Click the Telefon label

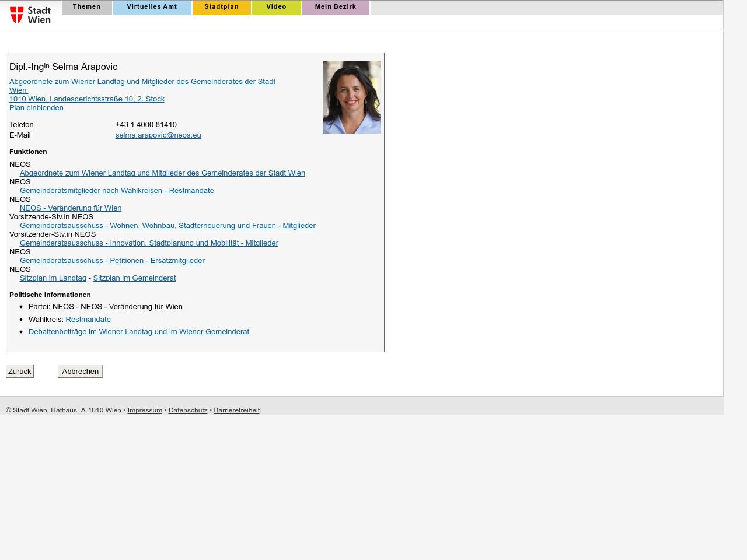tap(22, 125)
